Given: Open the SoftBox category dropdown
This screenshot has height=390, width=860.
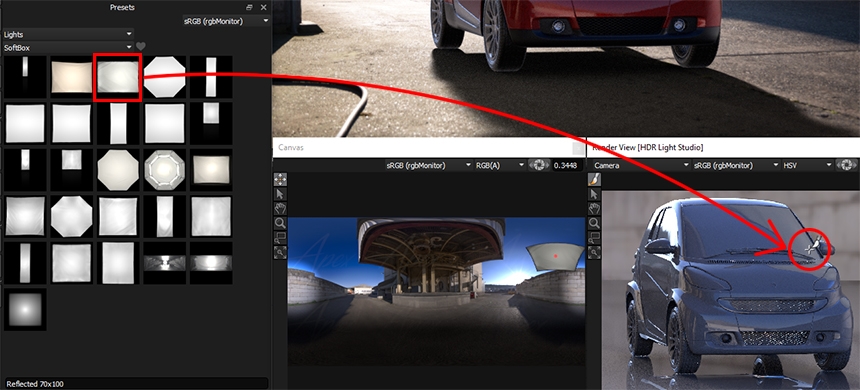Looking at the screenshot, I should 68,48.
